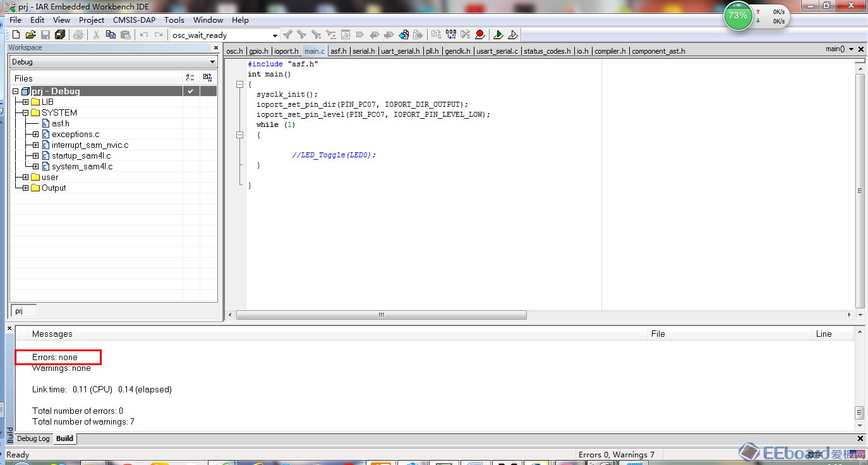Select the Build messages tab
The width and height of the screenshot is (868, 465).
pos(64,438)
